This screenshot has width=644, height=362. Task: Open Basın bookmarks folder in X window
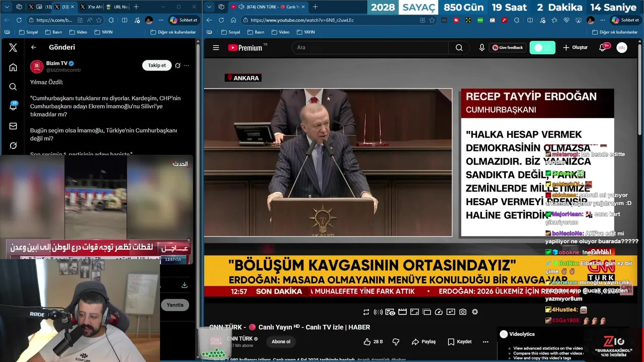(53, 32)
